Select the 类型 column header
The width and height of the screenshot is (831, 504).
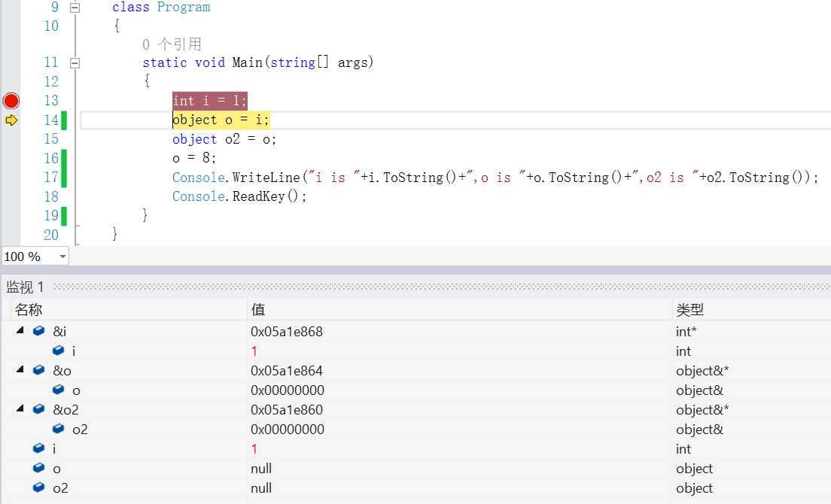[690, 310]
